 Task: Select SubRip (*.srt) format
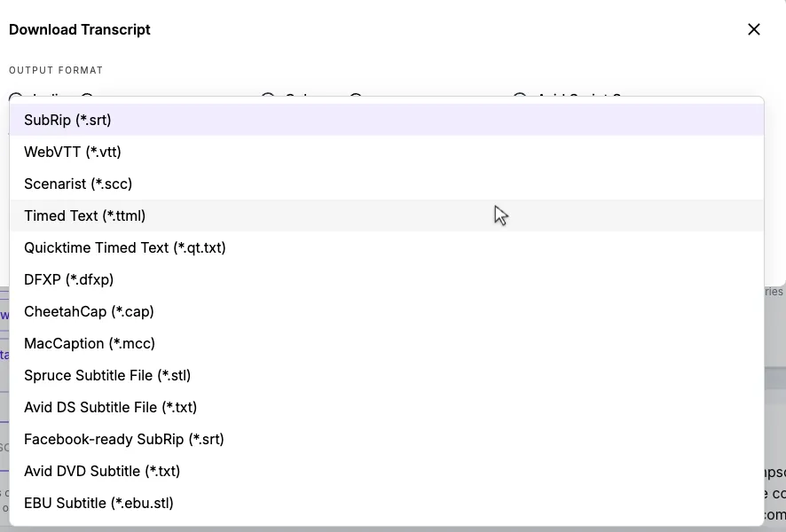tap(387, 120)
